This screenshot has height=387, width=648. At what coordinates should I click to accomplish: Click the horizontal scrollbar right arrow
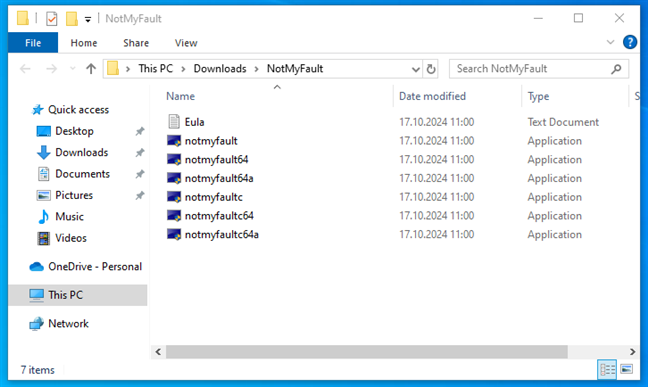point(632,351)
